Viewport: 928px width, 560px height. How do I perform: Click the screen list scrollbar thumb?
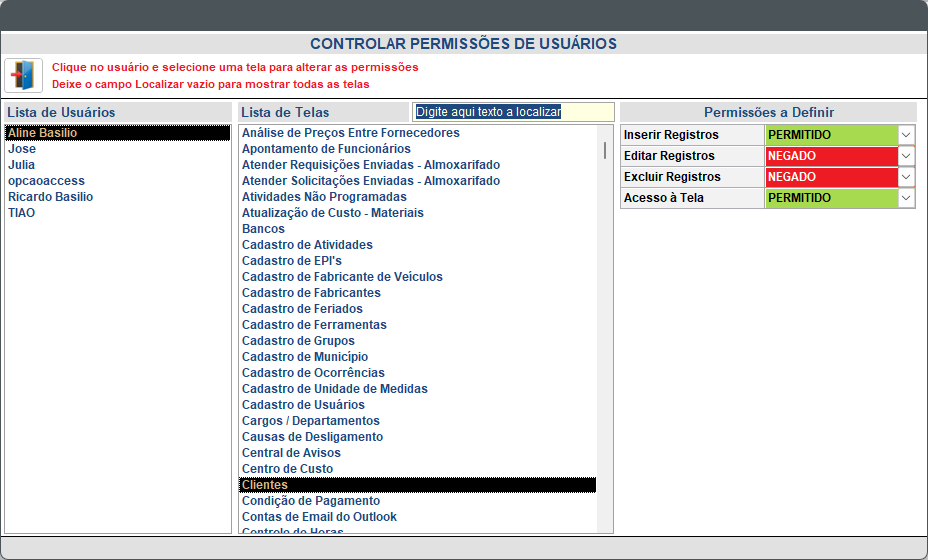(605, 150)
